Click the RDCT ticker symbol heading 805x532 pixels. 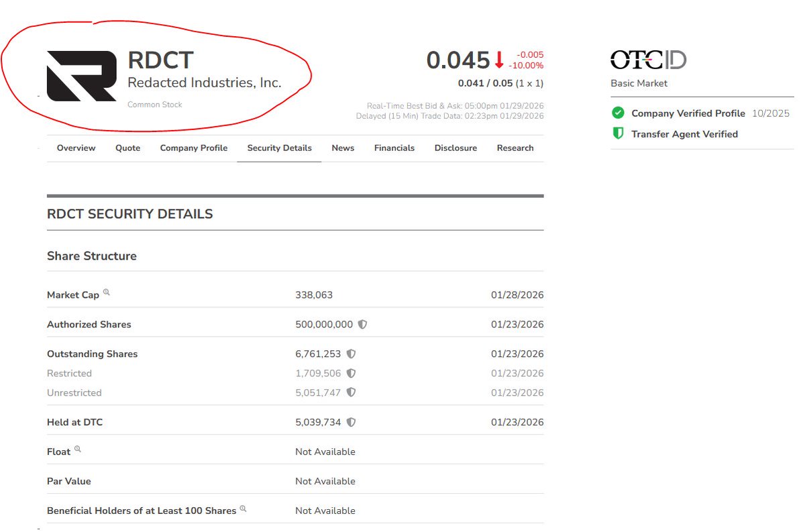coord(160,60)
